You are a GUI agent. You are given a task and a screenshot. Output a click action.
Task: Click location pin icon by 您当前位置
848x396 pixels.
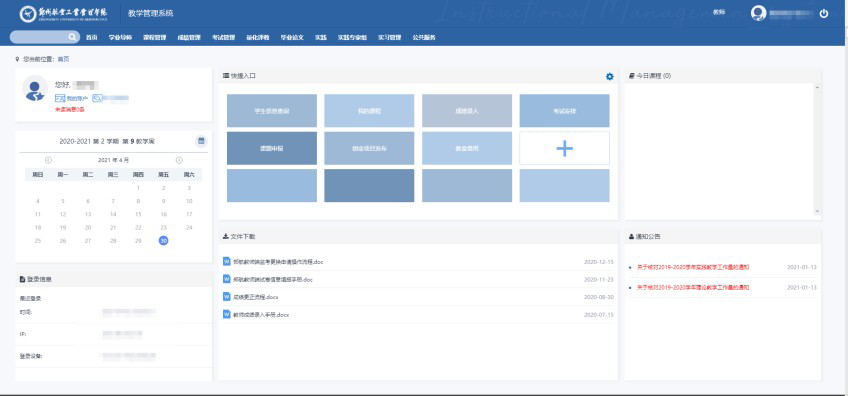[x=17, y=59]
